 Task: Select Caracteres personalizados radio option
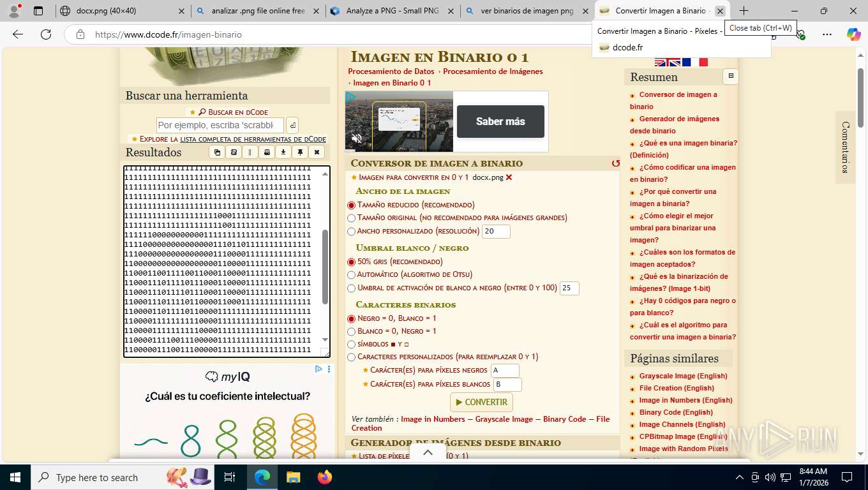351,357
